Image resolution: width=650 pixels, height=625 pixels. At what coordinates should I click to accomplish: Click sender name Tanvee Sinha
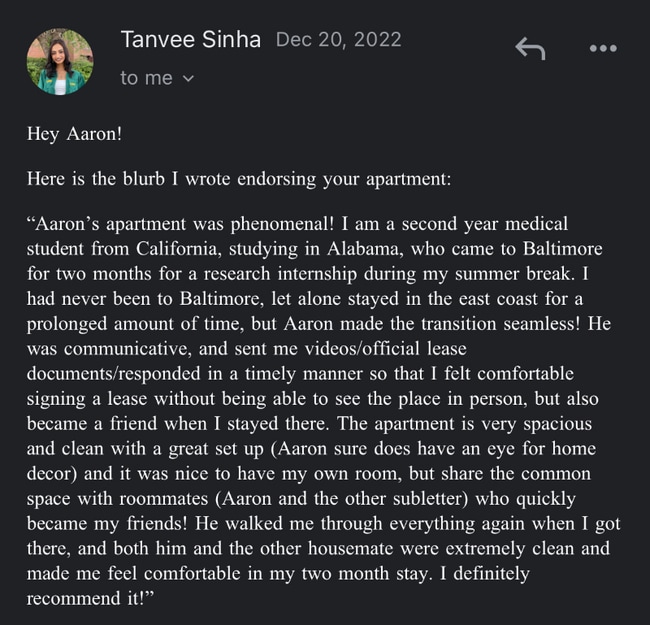tap(191, 40)
